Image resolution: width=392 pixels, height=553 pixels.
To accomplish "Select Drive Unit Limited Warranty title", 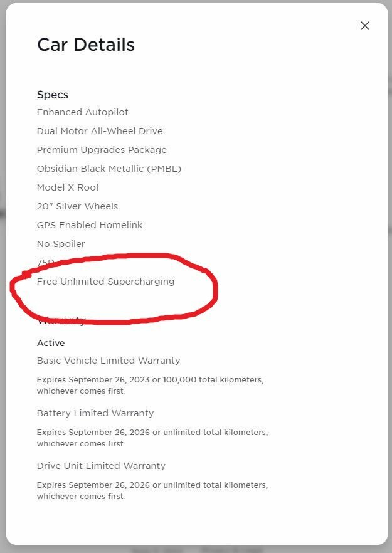I will click(101, 466).
